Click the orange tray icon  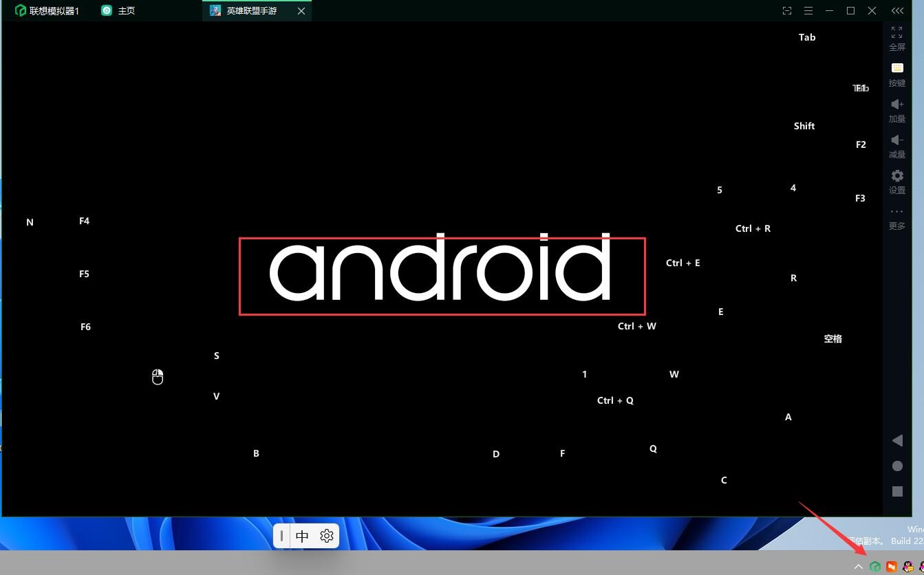click(892, 567)
